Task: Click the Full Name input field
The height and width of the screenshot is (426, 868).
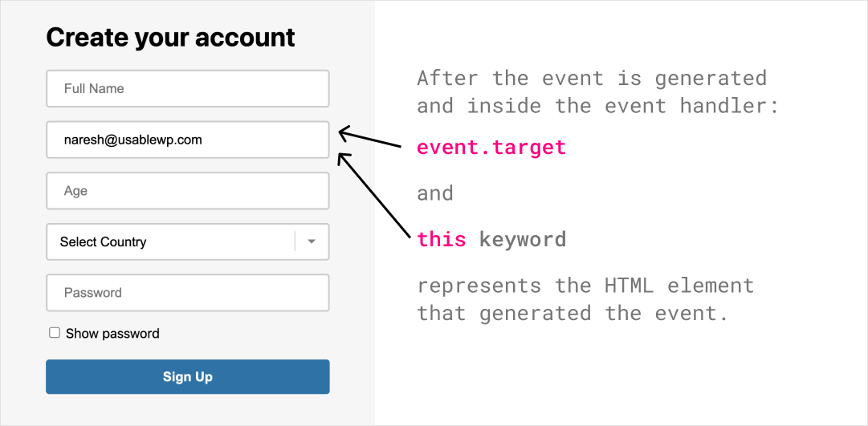Action: tap(188, 88)
